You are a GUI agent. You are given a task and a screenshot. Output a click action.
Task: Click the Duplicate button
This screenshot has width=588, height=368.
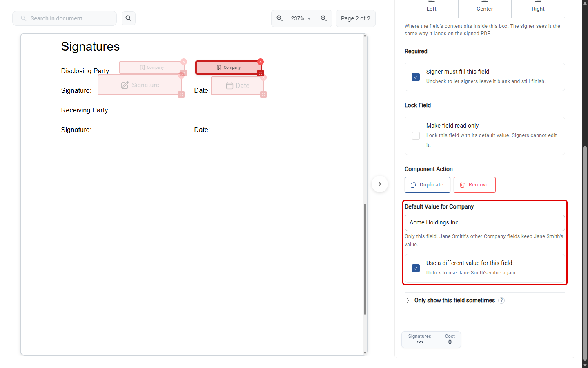coord(428,185)
